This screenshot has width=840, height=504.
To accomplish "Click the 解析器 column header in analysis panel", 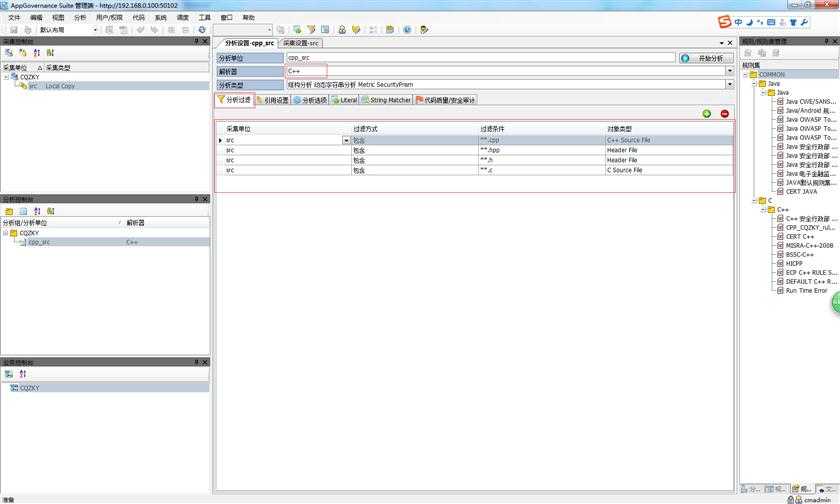I will pyautogui.click(x=135, y=223).
